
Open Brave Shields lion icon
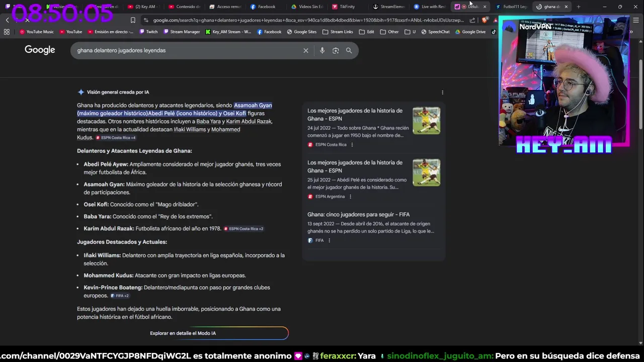coord(484,20)
